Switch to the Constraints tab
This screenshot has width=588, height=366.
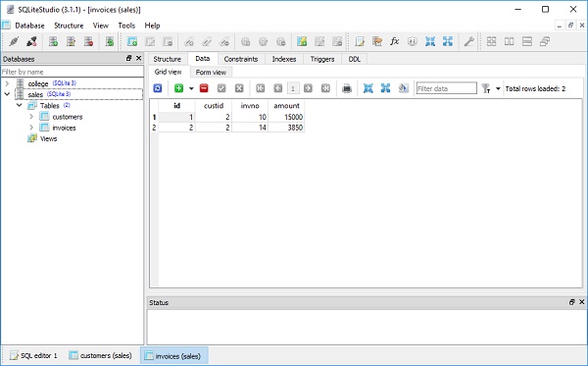coord(241,59)
